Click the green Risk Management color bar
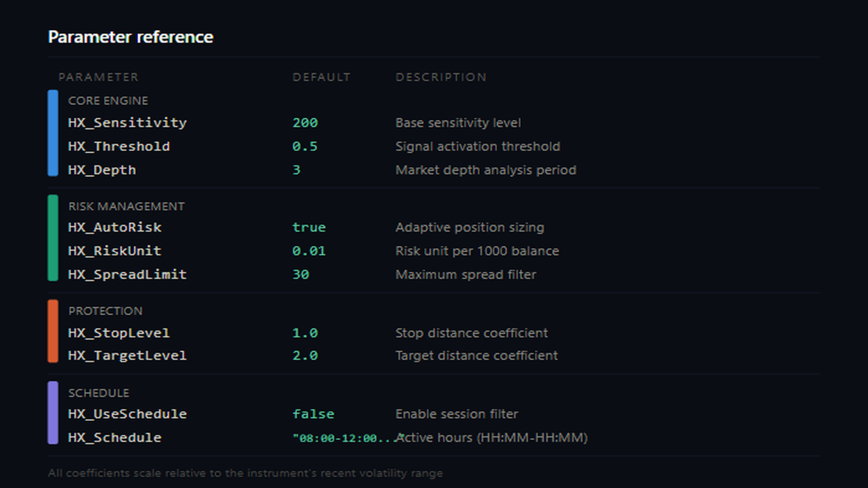 53,238
